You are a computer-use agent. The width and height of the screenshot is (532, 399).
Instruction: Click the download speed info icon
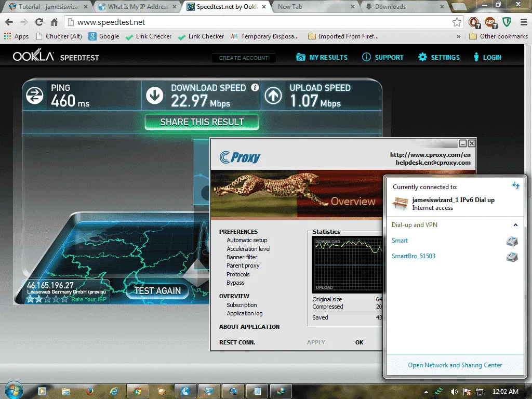pyautogui.click(x=255, y=87)
